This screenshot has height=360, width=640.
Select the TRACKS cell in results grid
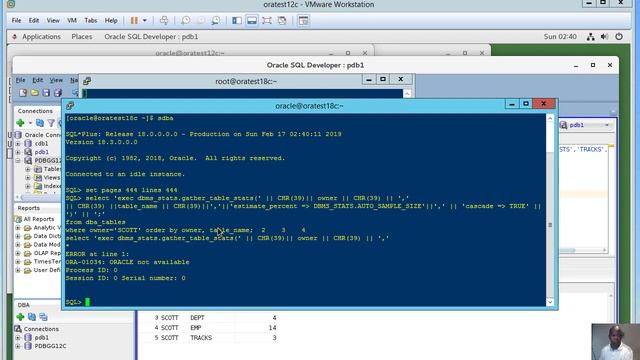point(201,338)
